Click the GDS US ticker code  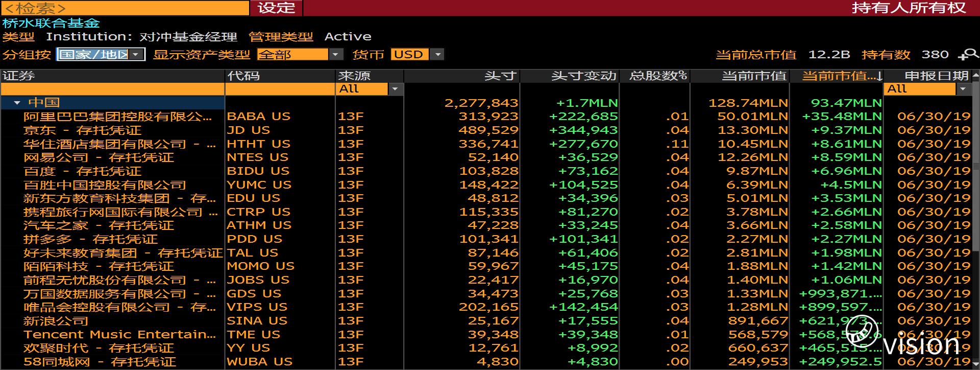pyautogui.click(x=254, y=294)
